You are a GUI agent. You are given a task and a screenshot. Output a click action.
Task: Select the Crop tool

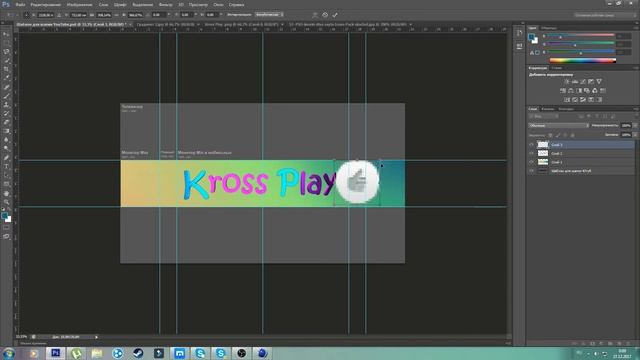(6, 69)
